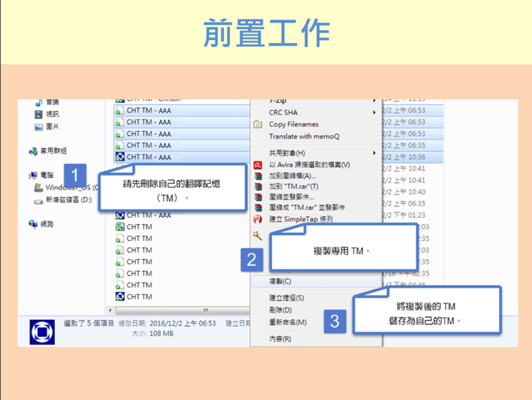The image size is (532, 400).
Task: Expand the CRC SHA submenu arrow
Action: [374, 113]
